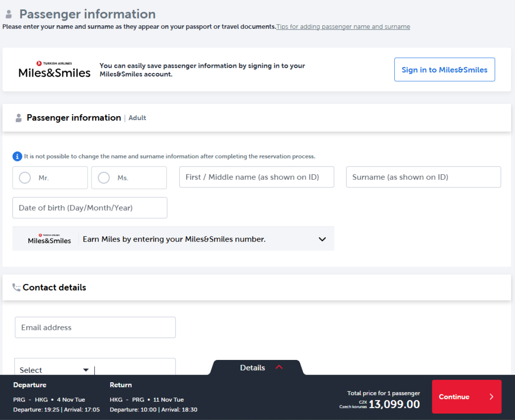515x420 pixels.
Task: Click the blue info icon above name fields
Action: 17,157
